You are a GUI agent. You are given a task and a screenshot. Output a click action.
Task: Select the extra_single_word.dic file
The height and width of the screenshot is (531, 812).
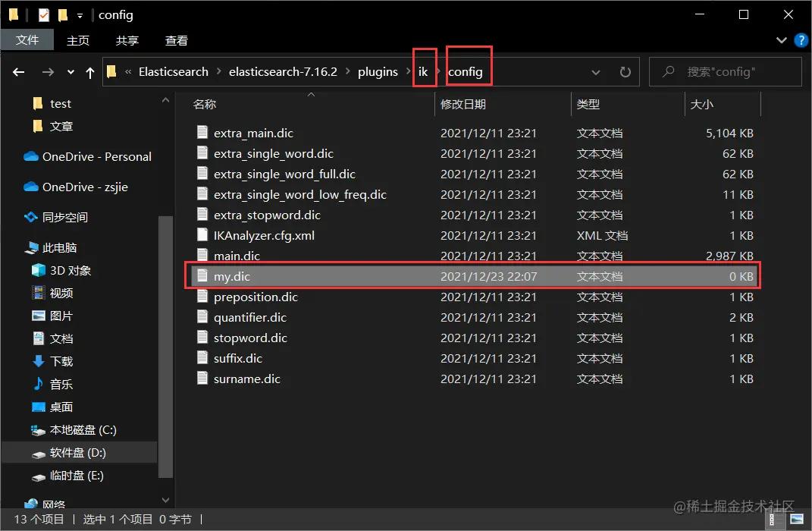(473, 154)
